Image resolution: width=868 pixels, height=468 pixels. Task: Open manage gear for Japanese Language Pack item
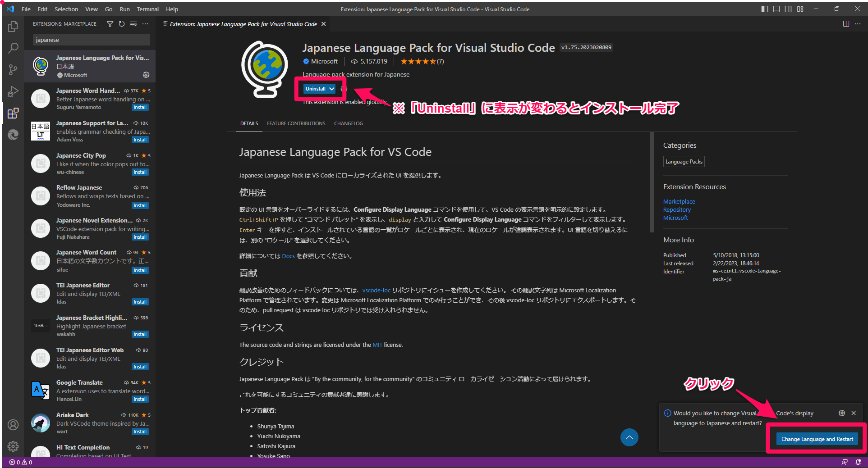pyautogui.click(x=146, y=75)
